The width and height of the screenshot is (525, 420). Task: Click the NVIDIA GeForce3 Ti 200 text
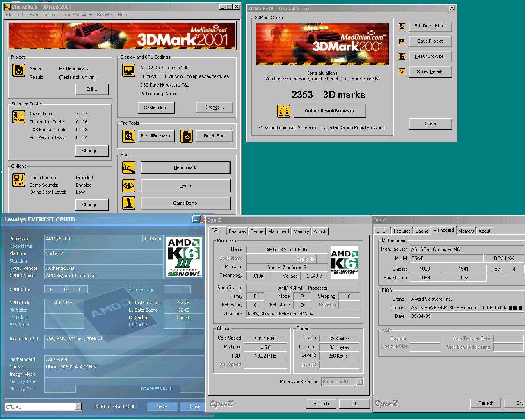pos(164,68)
